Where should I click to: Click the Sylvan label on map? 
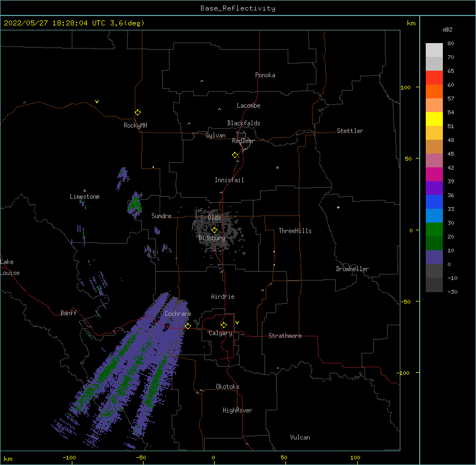[215, 135]
